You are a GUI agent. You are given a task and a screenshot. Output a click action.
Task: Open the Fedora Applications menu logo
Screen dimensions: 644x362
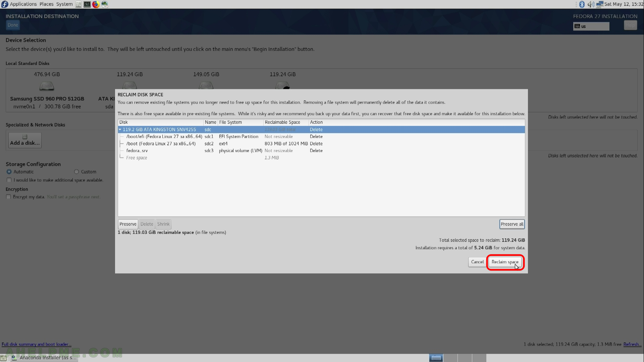pos(5,4)
